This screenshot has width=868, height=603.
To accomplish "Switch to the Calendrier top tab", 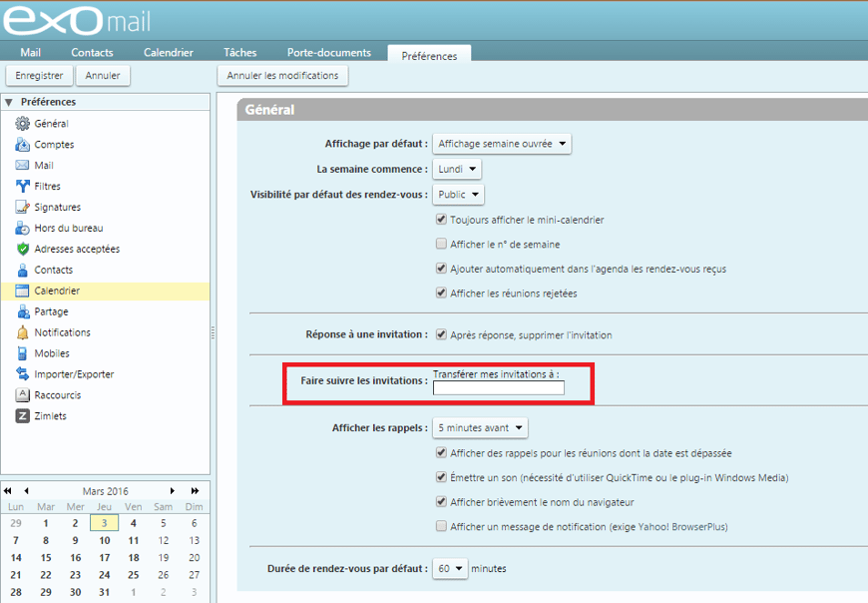I will pos(169,53).
